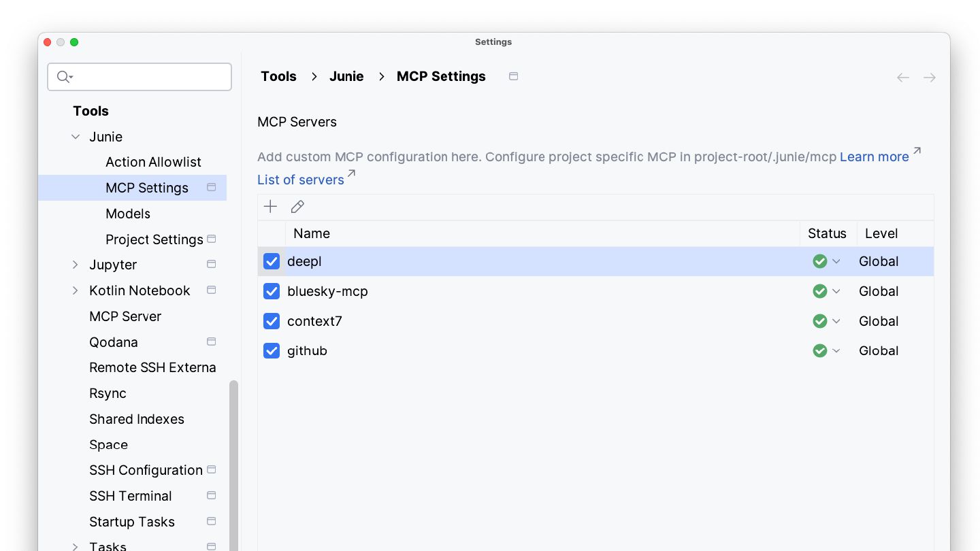980x551 pixels.
Task: Click Tools in the breadcrumb
Action: [x=278, y=76]
